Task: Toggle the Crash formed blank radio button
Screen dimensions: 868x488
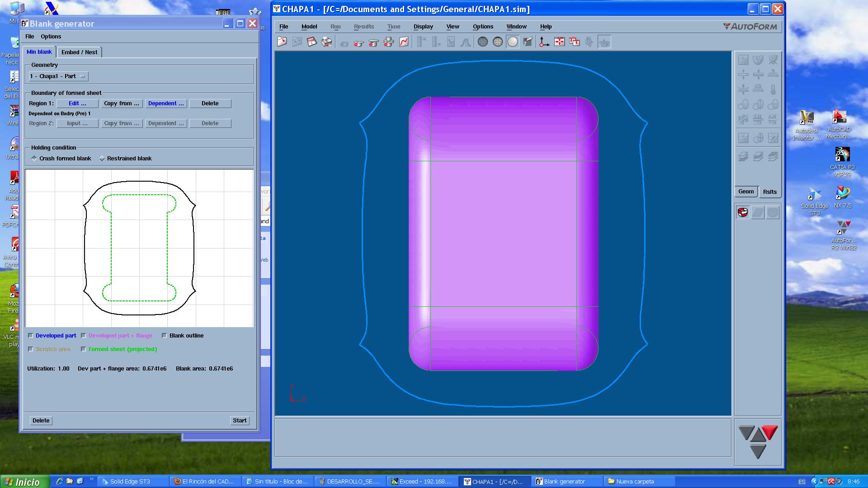Action: (x=34, y=158)
